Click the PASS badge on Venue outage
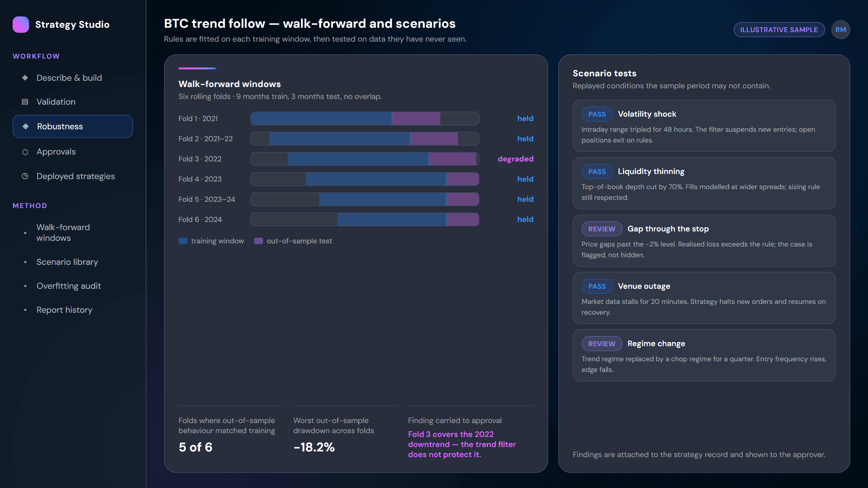This screenshot has height=488, width=868. click(597, 286)
